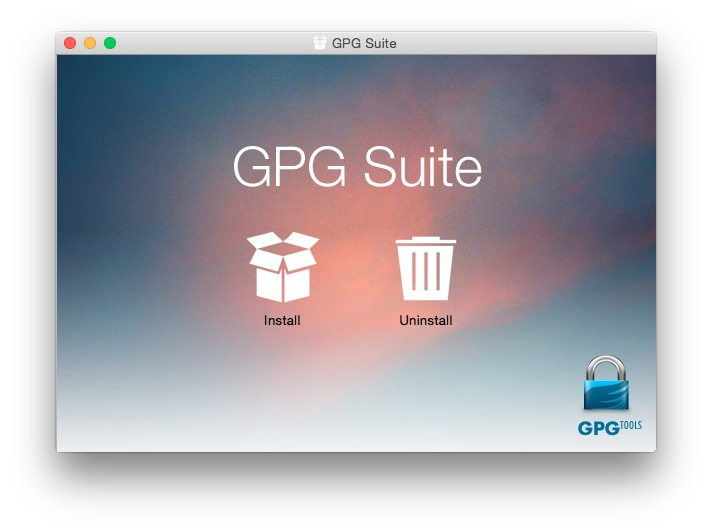712x532 pixels.
Task: Click the Uninstall trash can icon
Action: tap(425, 268)
